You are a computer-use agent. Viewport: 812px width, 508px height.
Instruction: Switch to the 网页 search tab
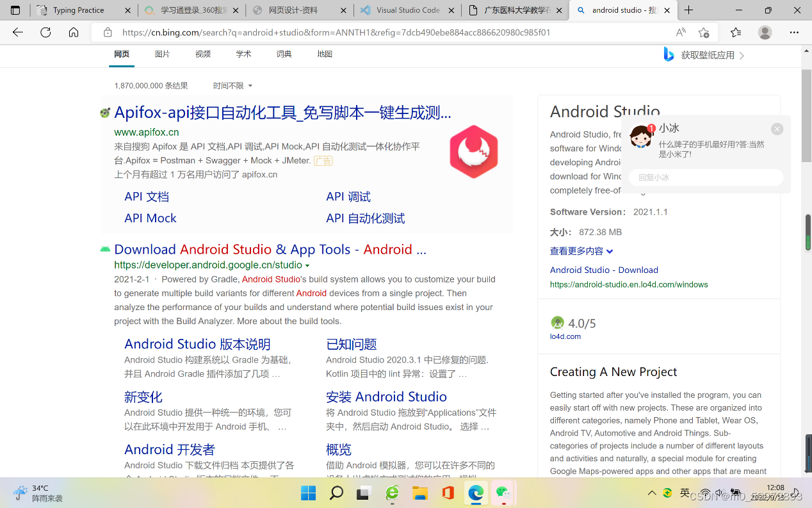pyautogui.click(x=122, y=54)
